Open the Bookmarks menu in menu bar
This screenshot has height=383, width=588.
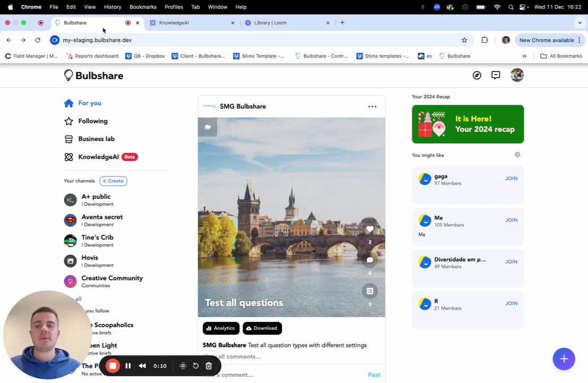(x=142, y=7)
